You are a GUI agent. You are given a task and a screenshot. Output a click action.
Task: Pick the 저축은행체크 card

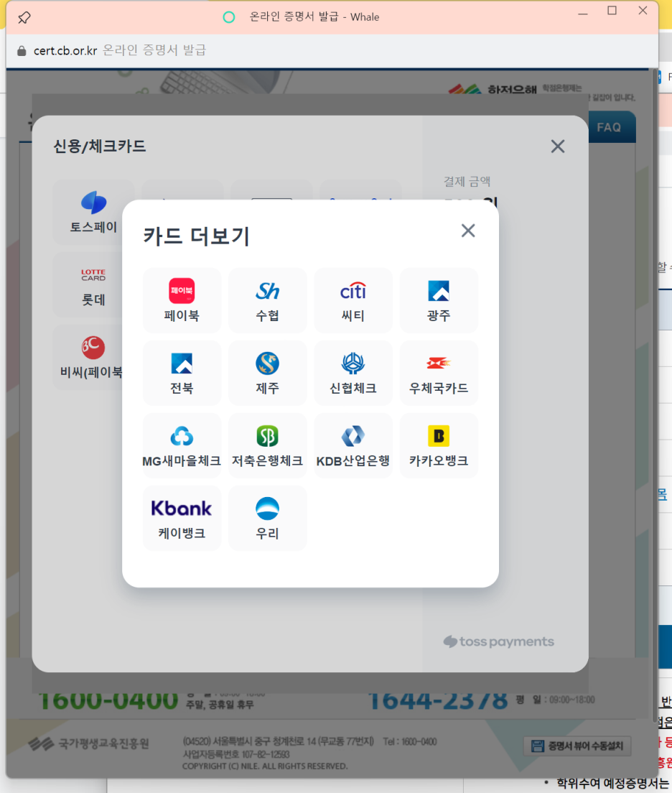[268, 445]
